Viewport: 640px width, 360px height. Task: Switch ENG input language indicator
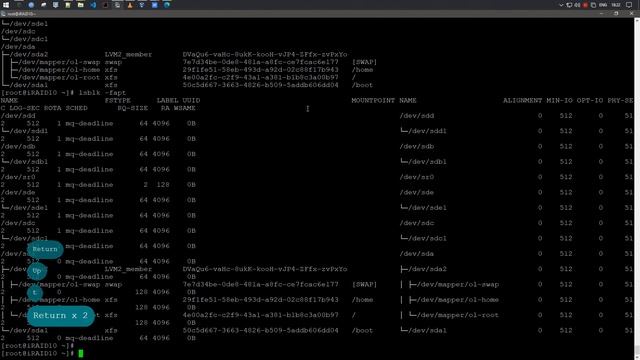603,5
